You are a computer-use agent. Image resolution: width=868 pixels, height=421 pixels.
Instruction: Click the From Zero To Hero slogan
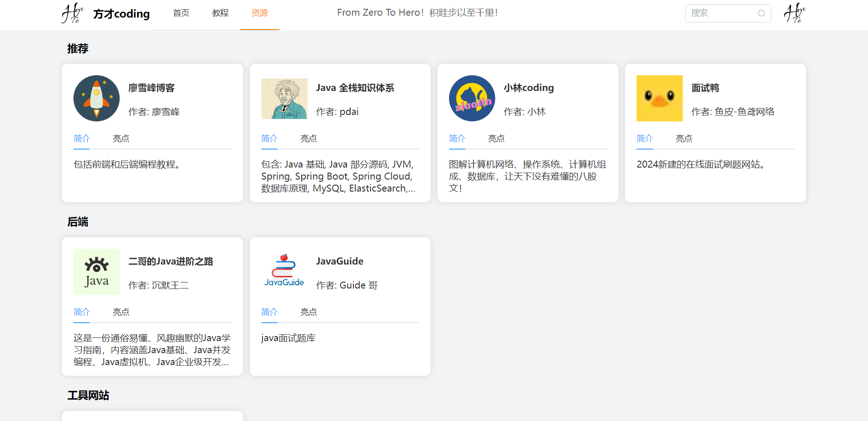coord(418,13)
